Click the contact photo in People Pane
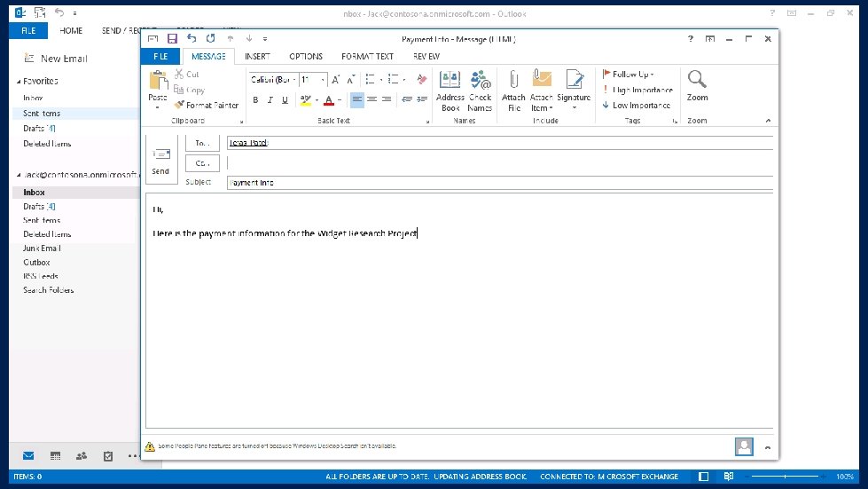The image size is (868, 489). coord(744,446)
